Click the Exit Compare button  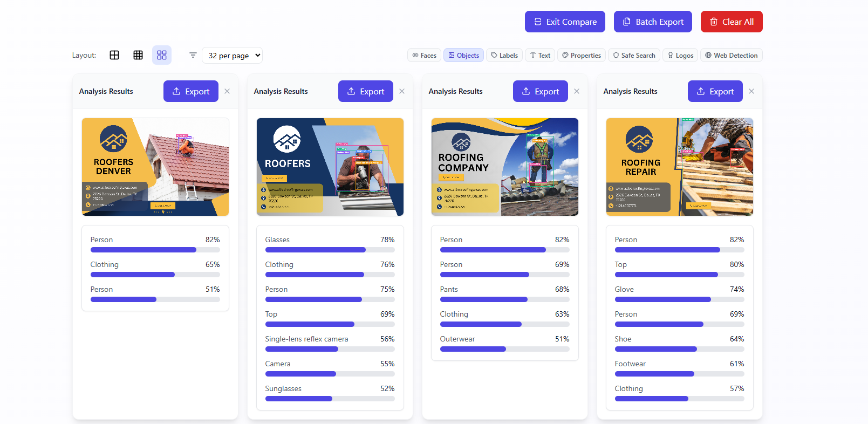click(x=565, y=22)
